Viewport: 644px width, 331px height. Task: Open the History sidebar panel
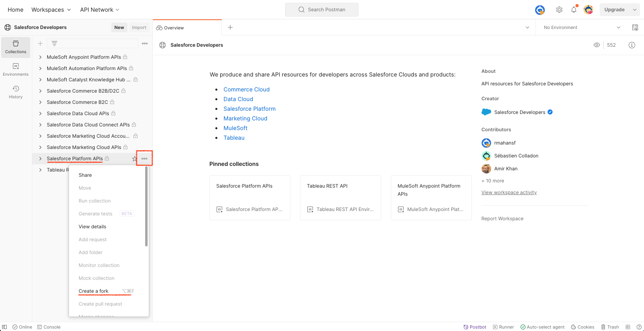[x=16, y=92]
